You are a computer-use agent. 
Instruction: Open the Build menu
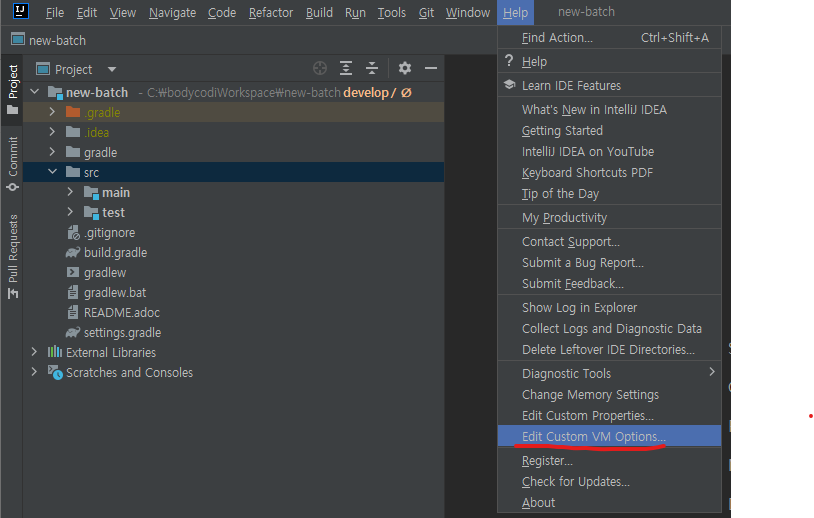point(319,12)
